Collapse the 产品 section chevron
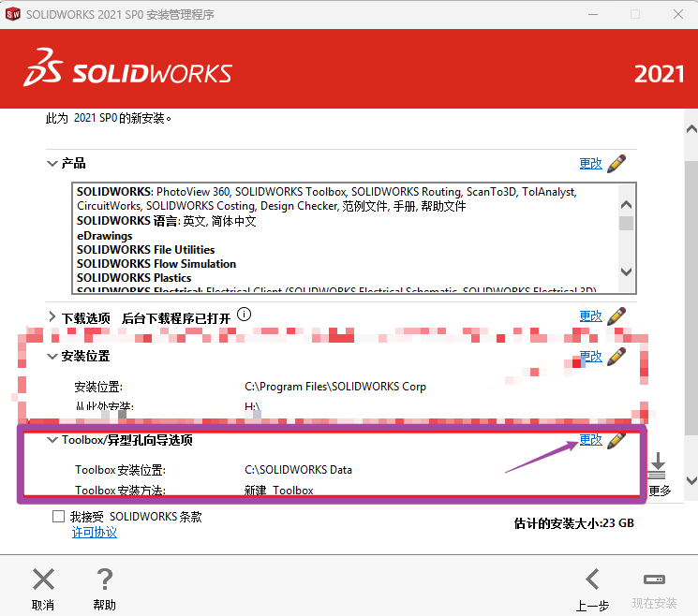698x616 pixels. [52, 164]
